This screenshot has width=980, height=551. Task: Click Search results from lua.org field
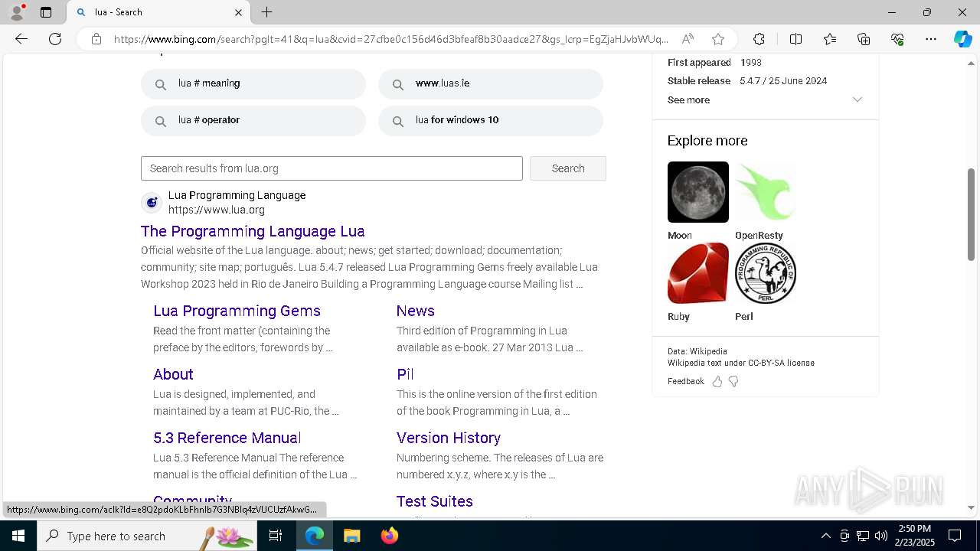point(332,168)
